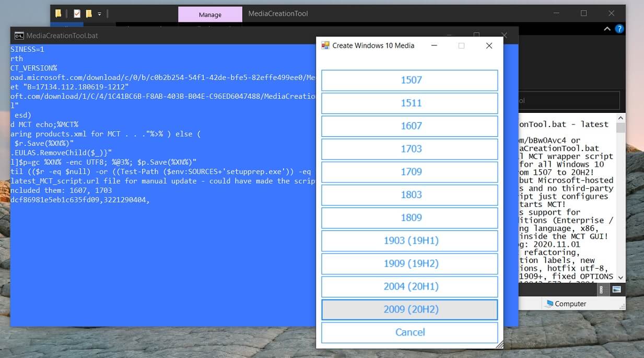Click the New Folder icon in quick access toolbar
This screenshot has width=644, height=358.
coord(89,14)
